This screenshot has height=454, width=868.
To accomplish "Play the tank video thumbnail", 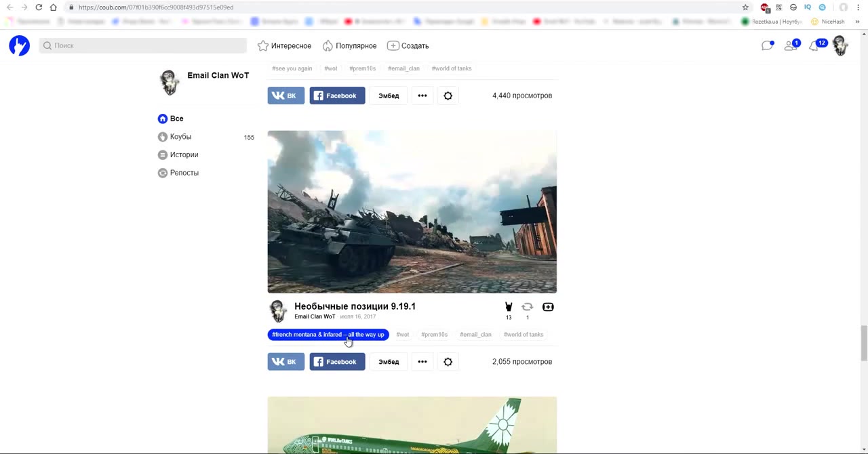I will [x=412, y=211].
